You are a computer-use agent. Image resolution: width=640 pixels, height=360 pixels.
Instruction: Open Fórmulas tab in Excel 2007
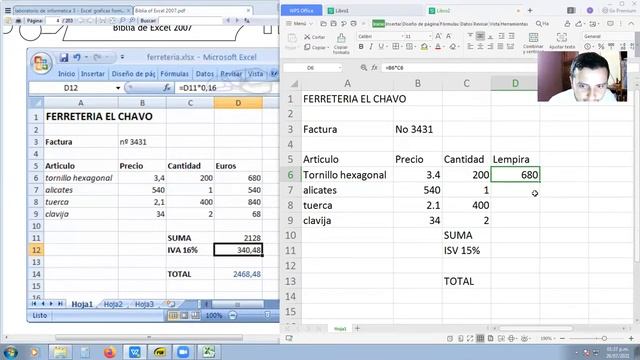pos(174,74)
